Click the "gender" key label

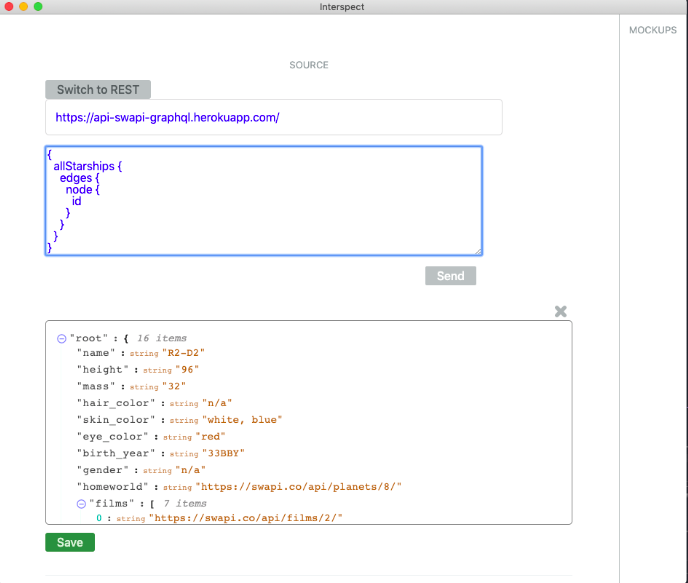103,470
